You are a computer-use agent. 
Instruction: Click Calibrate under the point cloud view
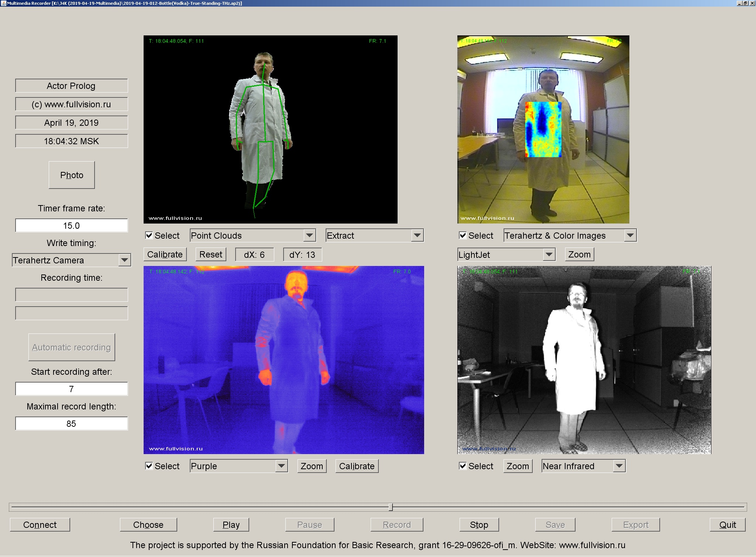coord(165,254)
